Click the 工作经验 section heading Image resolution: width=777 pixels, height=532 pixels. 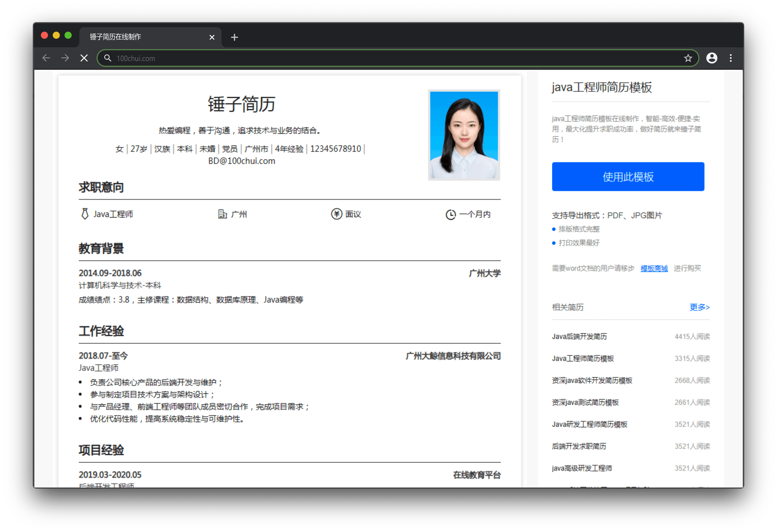tap(101, 331)
